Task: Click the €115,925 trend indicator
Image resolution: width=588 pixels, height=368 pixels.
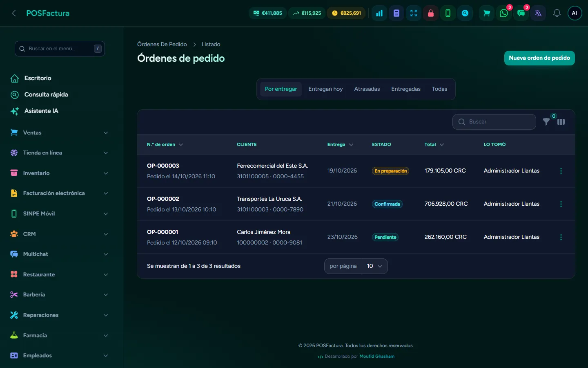Action: (x=307, y=13)
